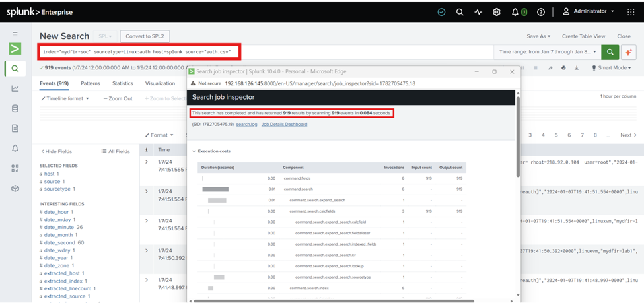Switch to the Statistics tab
Image resolution: width=644 pixels, height=305 pixels.
(122, 83)
